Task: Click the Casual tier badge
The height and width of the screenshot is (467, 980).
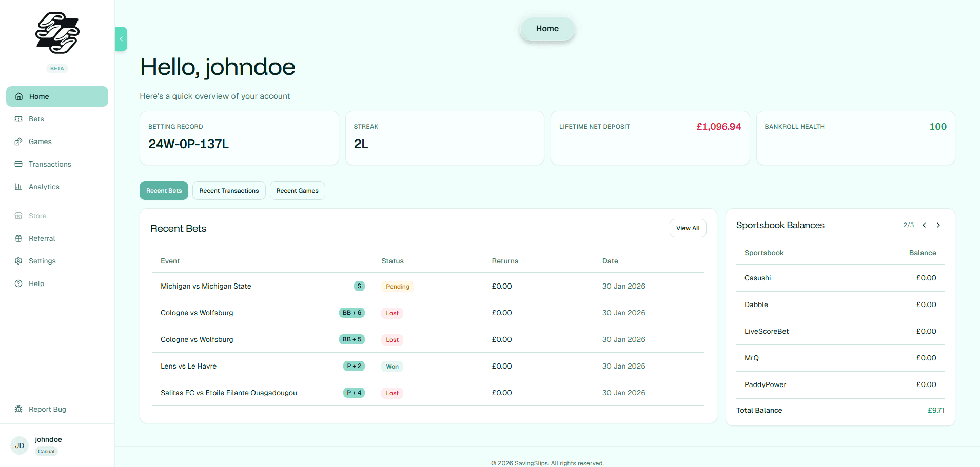Action: (x=46, y=451)
